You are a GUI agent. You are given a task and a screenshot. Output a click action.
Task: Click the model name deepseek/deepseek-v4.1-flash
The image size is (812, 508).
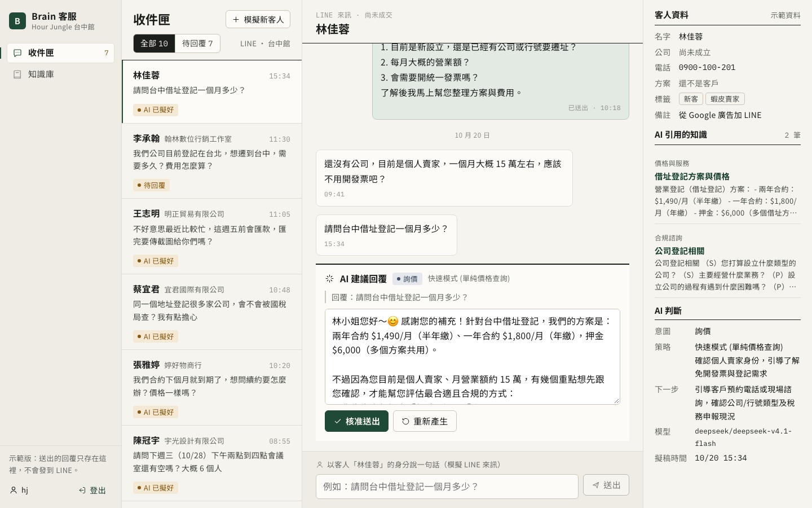pyautogui.click(x=743, y=437)
